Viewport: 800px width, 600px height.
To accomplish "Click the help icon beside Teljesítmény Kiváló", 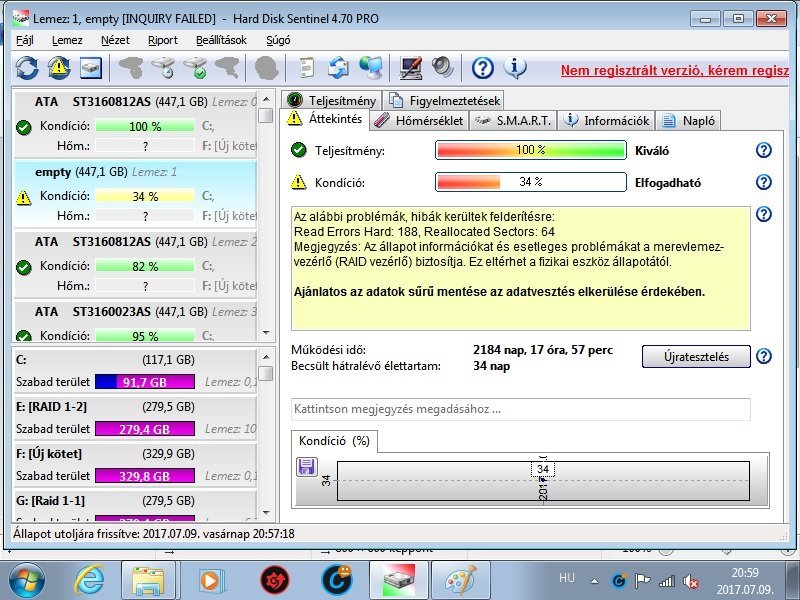I will [x=764, y=150].
